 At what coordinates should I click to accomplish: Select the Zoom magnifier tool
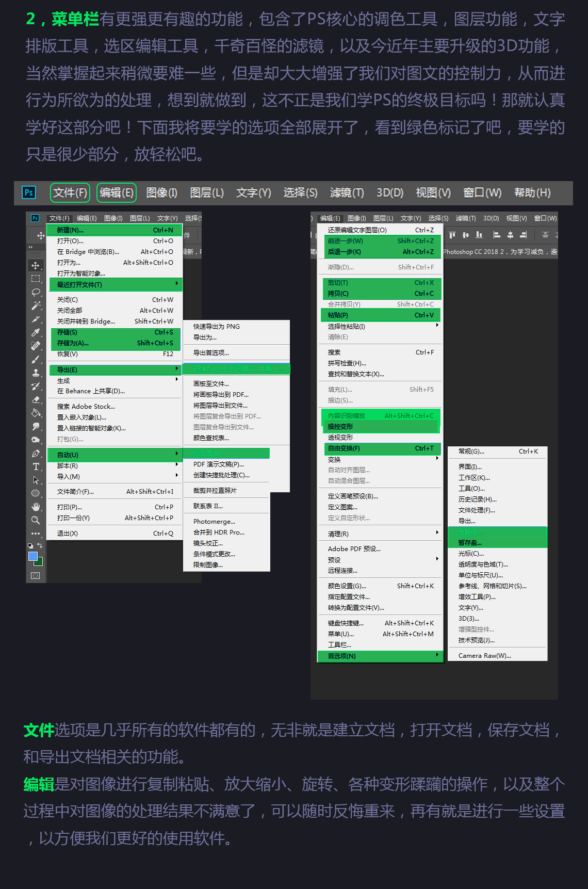coord(36,520)
